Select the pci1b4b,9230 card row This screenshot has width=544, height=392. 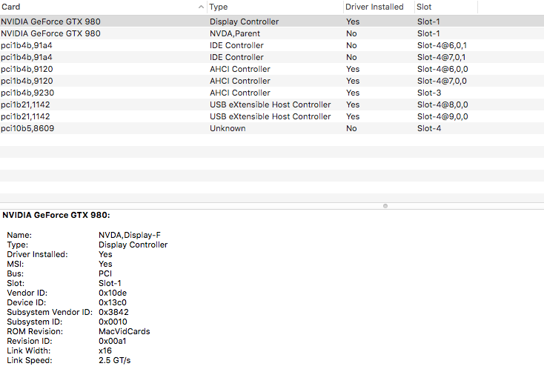[x=272, y=93]
